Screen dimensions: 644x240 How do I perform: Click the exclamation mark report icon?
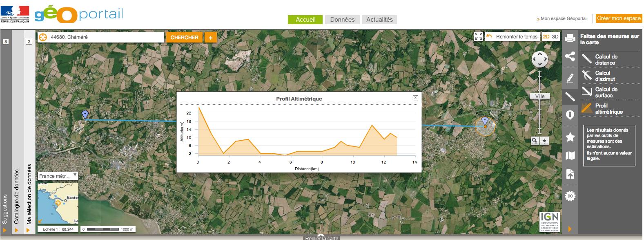(x=570, y=115)
